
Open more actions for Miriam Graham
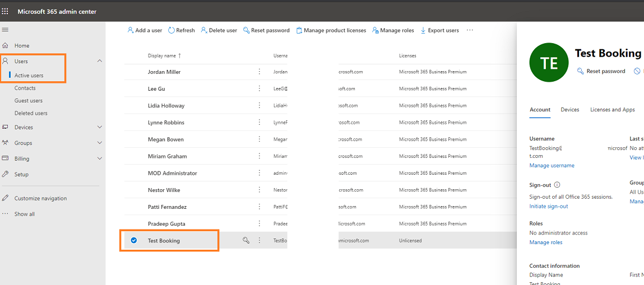coord(259,156)
